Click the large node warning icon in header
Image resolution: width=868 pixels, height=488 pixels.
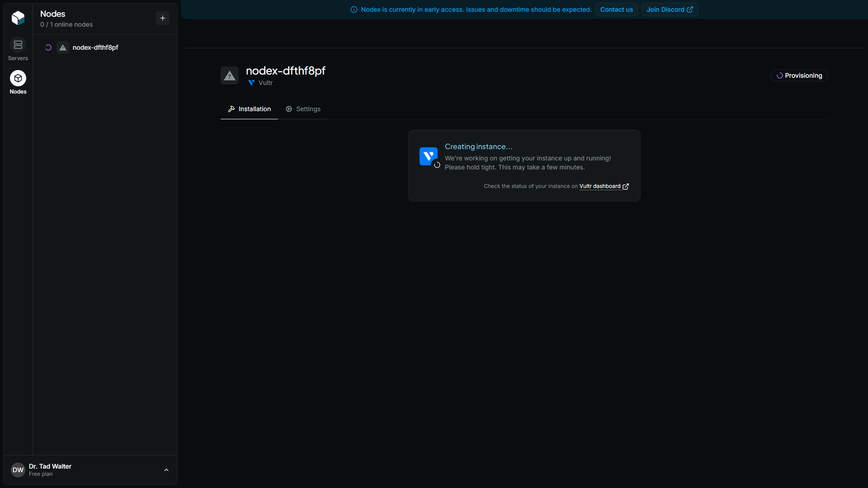(x=230, y=75)
